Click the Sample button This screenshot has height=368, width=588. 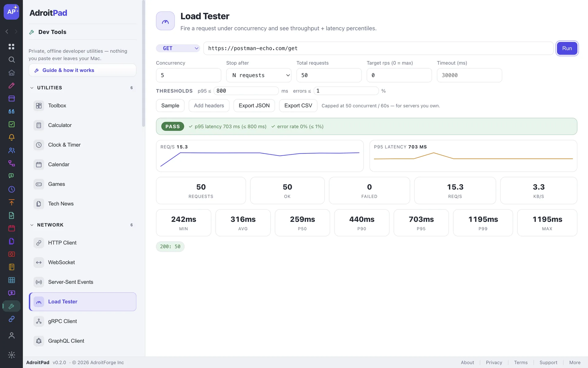pyautogui.click(x=170, y=105)
